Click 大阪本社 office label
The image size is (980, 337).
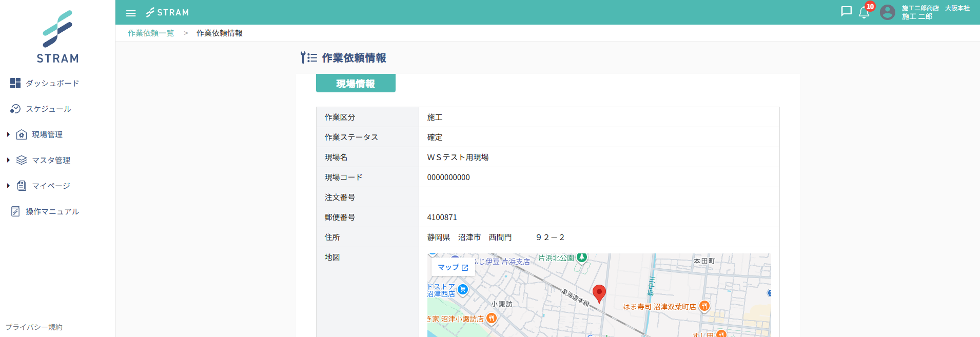[x=957, y=8]
